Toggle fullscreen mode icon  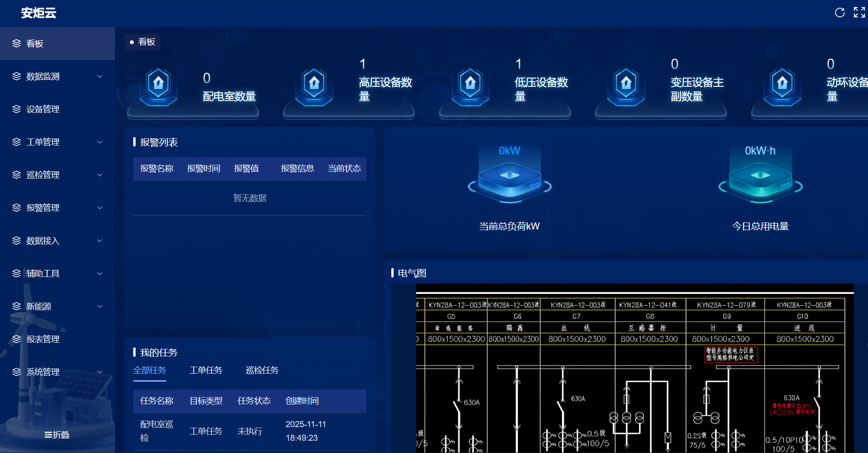[859, 13]
